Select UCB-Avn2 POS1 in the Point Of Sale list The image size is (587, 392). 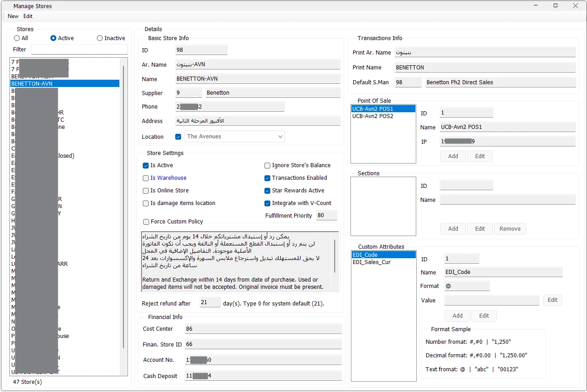(x=383, y=109)
